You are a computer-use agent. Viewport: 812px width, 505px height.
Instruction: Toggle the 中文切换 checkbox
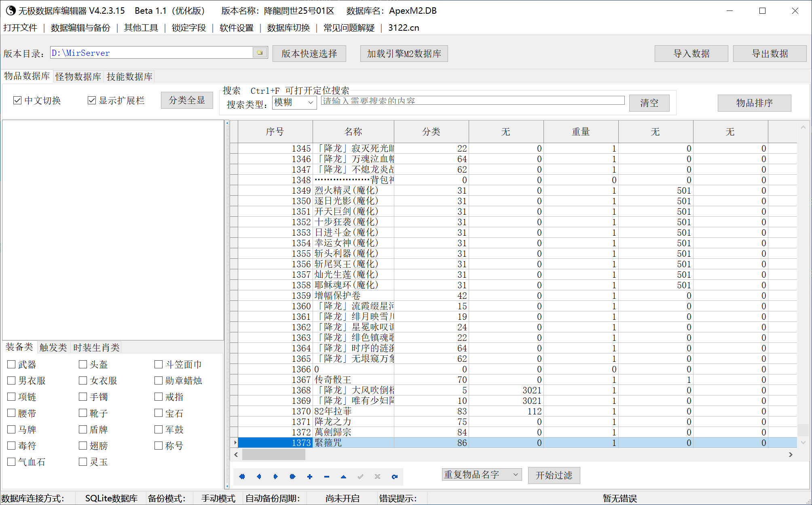(17, 100)
